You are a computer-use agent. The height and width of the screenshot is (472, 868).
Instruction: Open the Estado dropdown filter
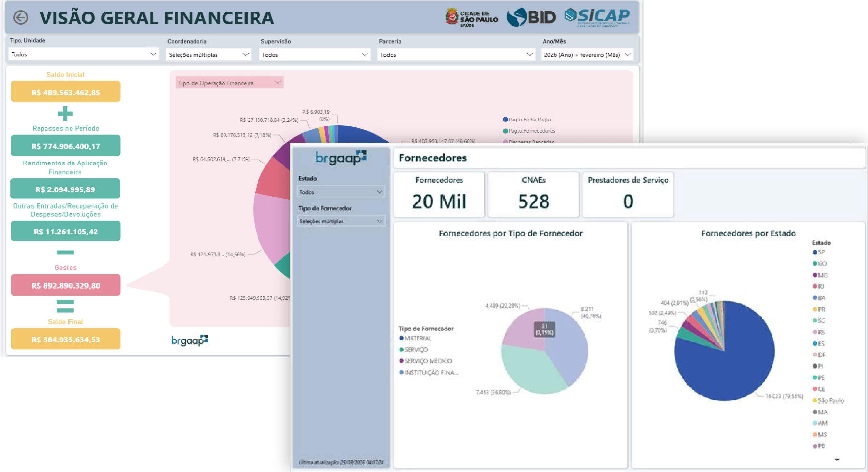[340, 192]
